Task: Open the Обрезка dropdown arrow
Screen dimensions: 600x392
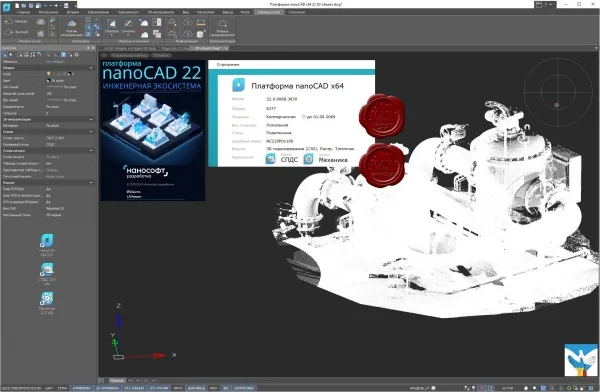Action: (112, 35)
